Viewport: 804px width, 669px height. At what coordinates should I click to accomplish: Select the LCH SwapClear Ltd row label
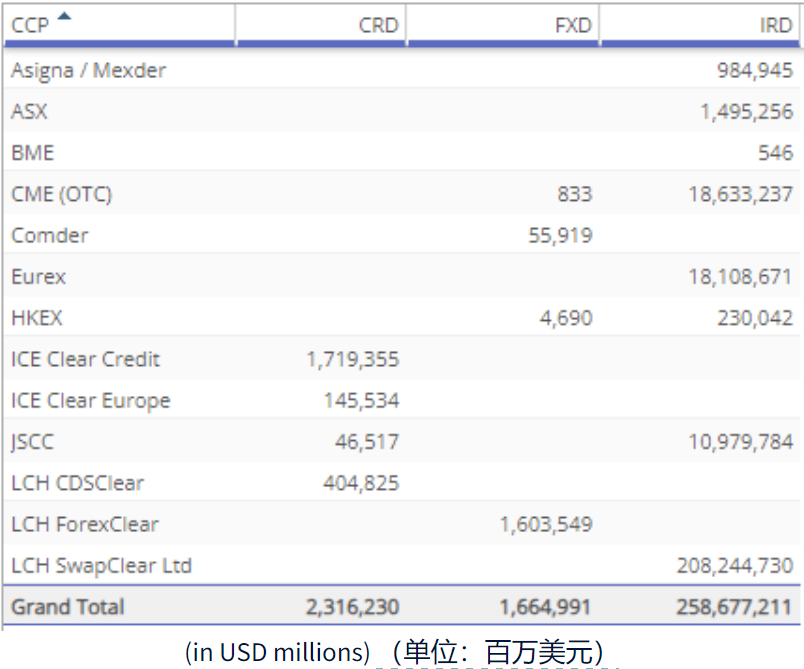pyautogui.click(x=102, y=566)
